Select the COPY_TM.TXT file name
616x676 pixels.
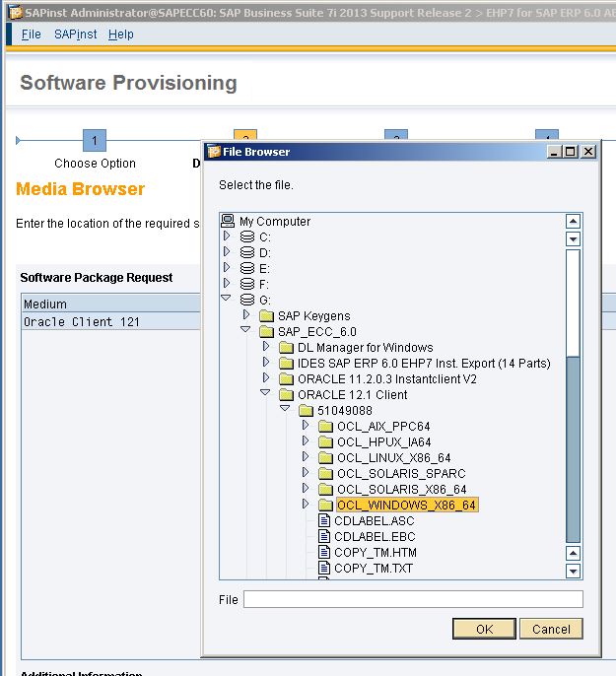point(374,569)
